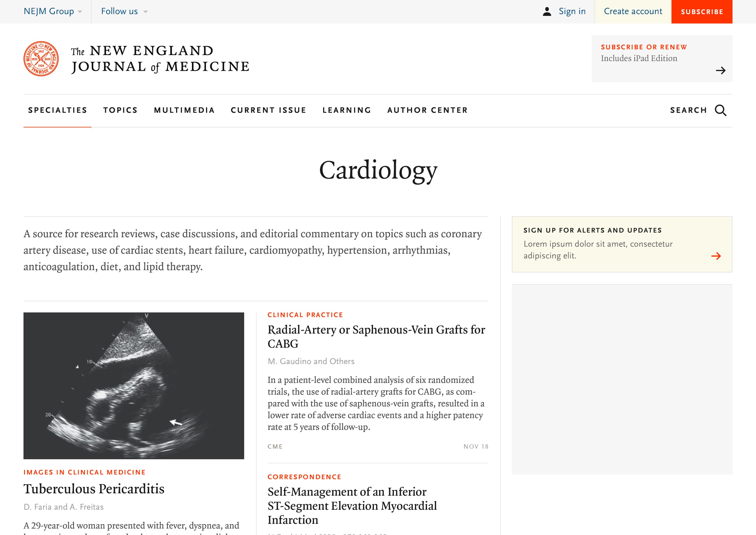
Task: Open the Author Center menu item
Action: click(x=427, y=110)
